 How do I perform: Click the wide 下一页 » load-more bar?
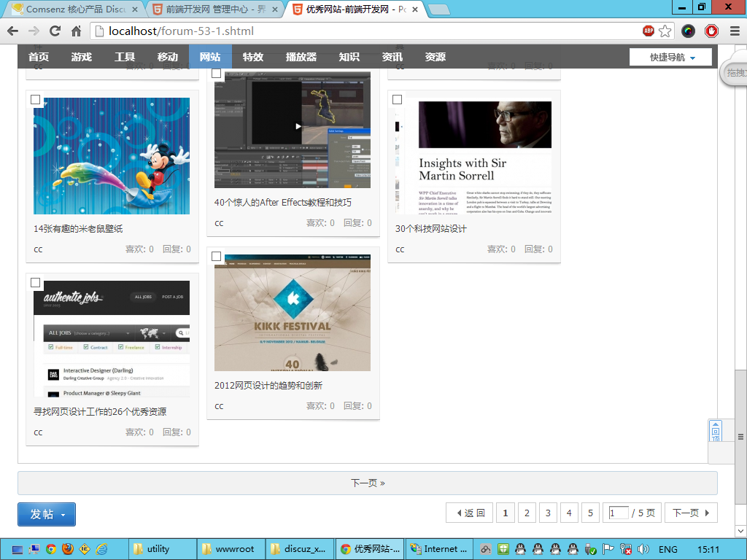(368, 483)
